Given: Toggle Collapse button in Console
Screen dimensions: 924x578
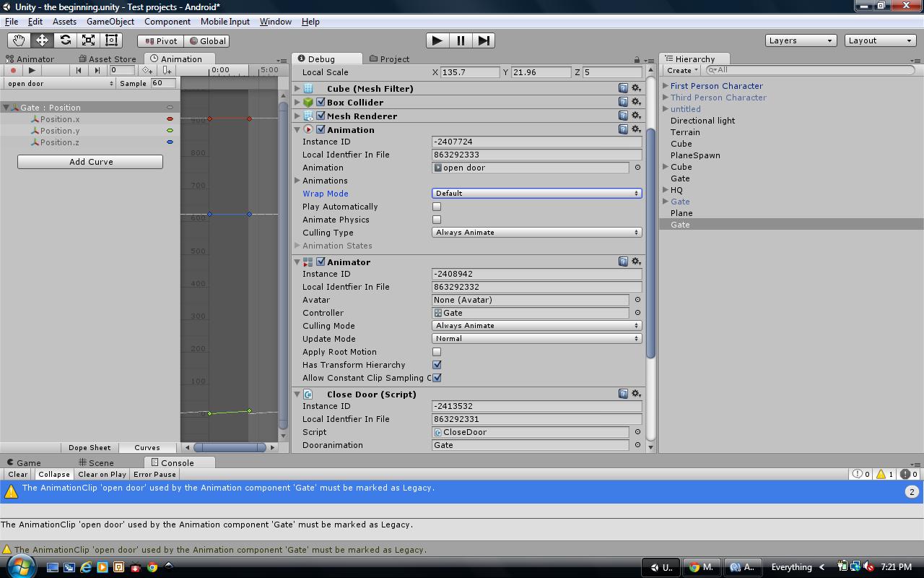Looking at the screenshot, I should point(54,475).
